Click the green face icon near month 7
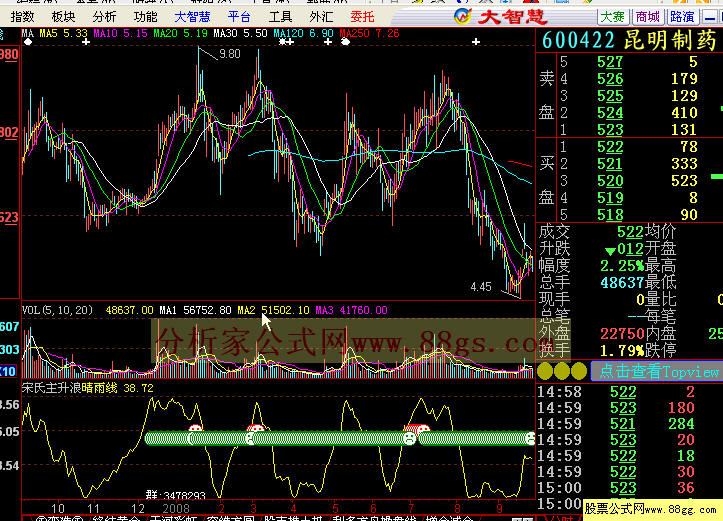Image resolution: width=723 pixels, height=521 pixels. tap(409, 438)
